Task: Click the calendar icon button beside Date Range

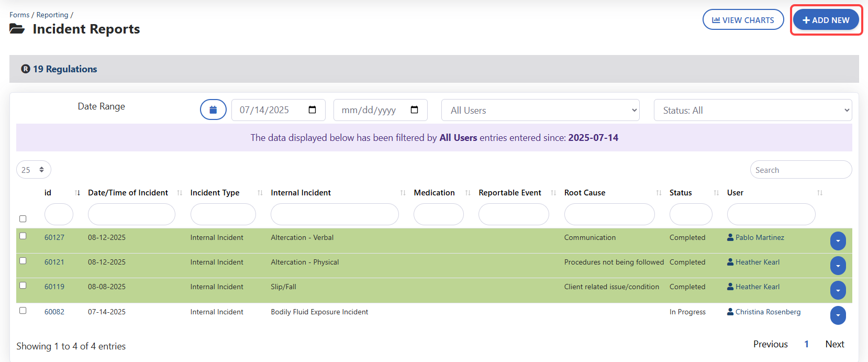Action: (x=213, y=109)
